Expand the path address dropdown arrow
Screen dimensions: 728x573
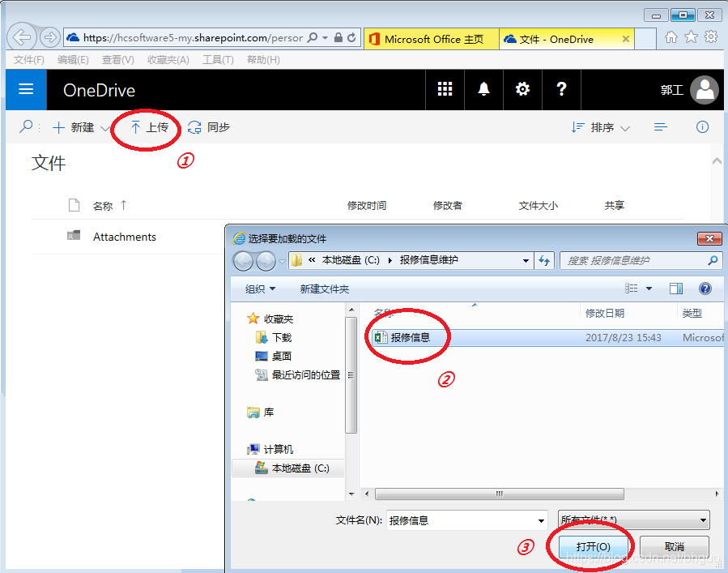click(526, 261)
